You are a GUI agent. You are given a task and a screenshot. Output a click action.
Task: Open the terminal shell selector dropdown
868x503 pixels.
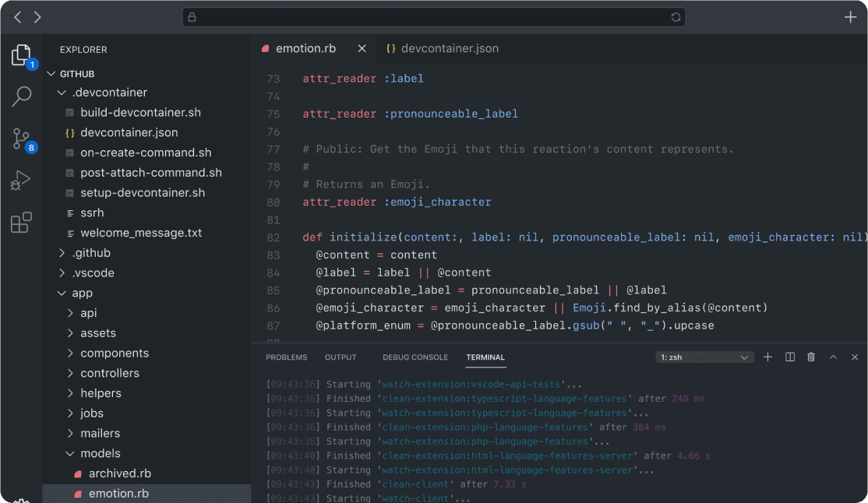tap(704, 357)
